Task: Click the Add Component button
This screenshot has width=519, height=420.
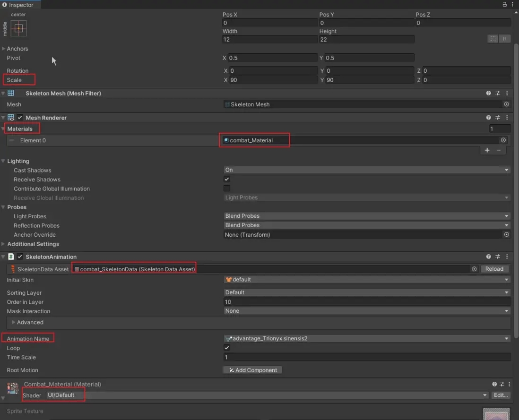Action: coord(252,370)
